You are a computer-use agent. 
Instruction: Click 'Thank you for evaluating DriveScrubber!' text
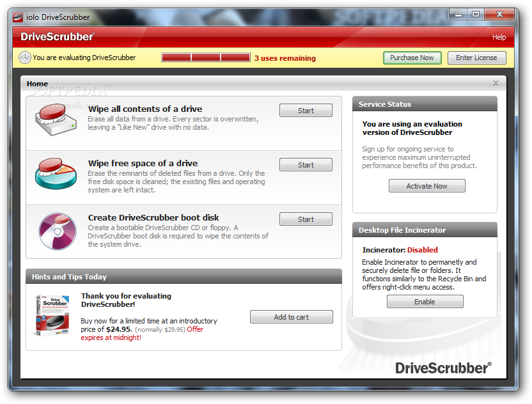pyautogui.click(x=126, y=300)
